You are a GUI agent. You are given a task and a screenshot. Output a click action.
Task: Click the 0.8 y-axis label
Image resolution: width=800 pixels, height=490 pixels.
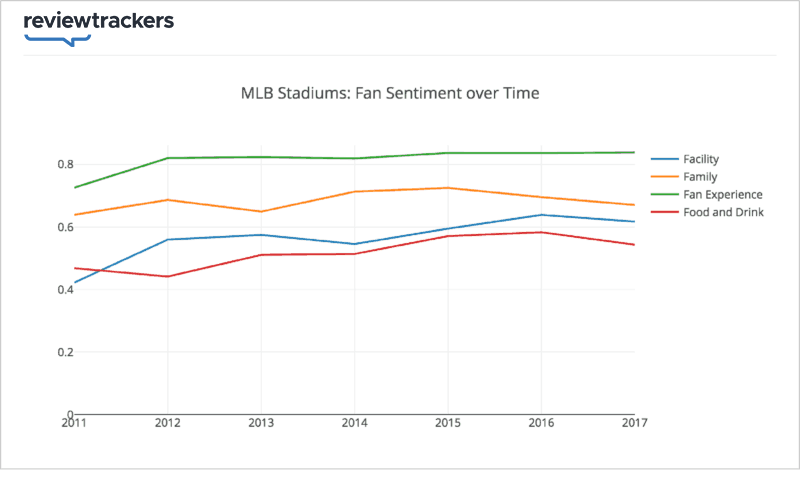[65, 164]
